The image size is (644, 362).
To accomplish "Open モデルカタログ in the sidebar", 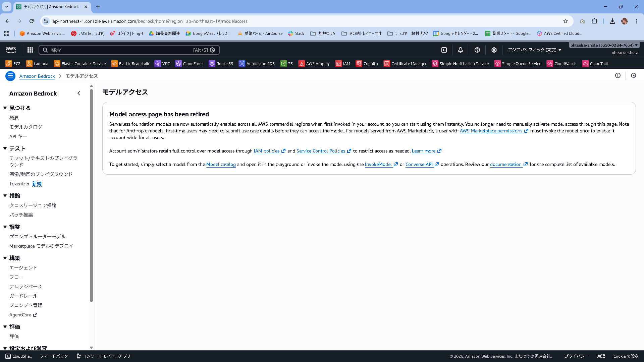I will click(x=26, y=127).
